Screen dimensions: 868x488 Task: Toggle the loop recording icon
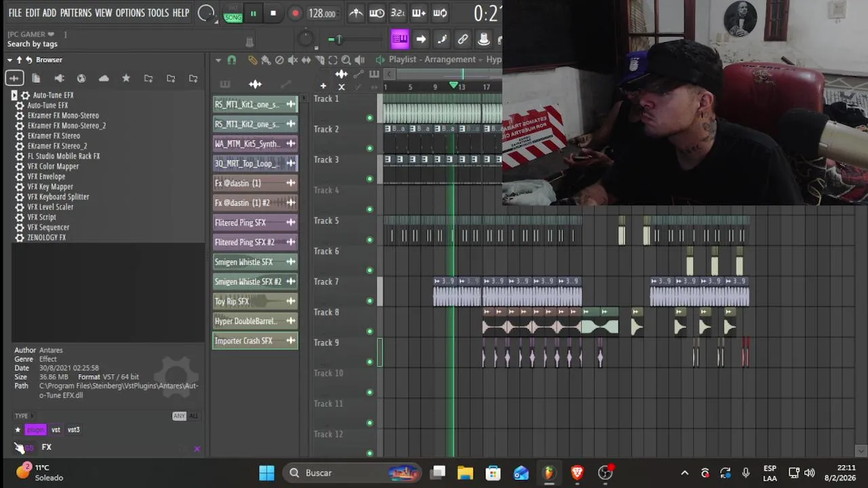440,13
